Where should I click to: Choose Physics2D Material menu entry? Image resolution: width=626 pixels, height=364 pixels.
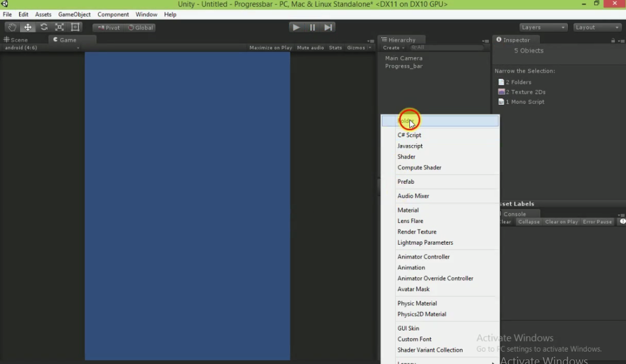pyautogui.click(x=440, y=315)
